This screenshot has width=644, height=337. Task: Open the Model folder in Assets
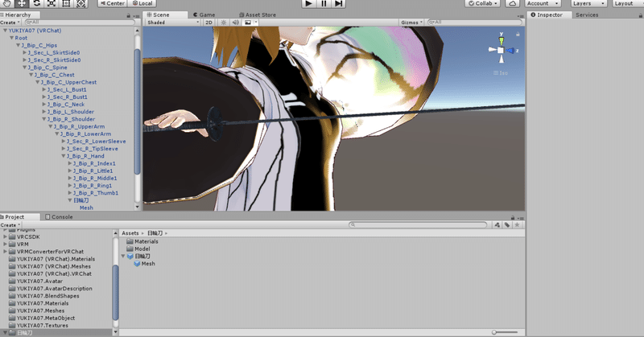coord(138,249)
